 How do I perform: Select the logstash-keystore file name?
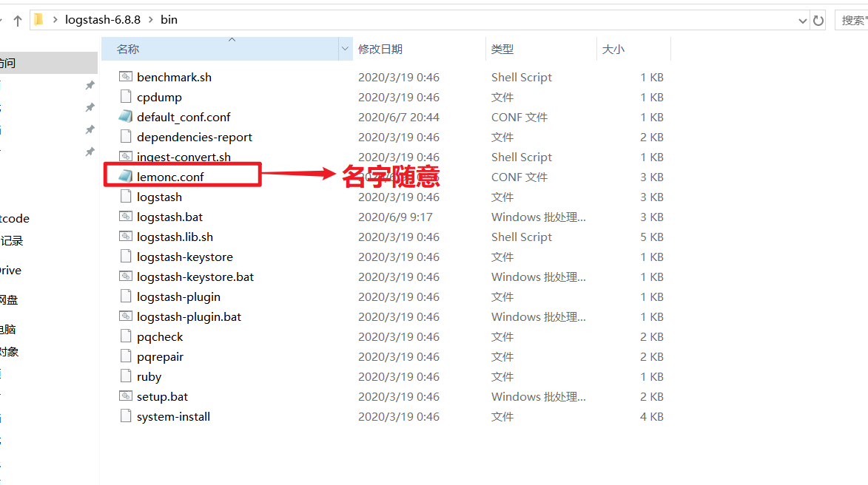click(x=185, y=257)
